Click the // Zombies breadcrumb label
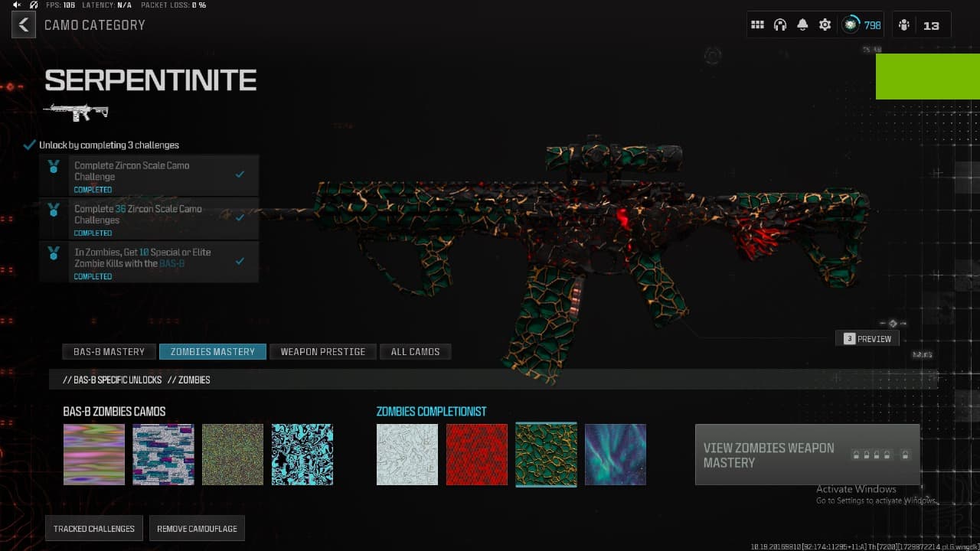 [188, 380]
